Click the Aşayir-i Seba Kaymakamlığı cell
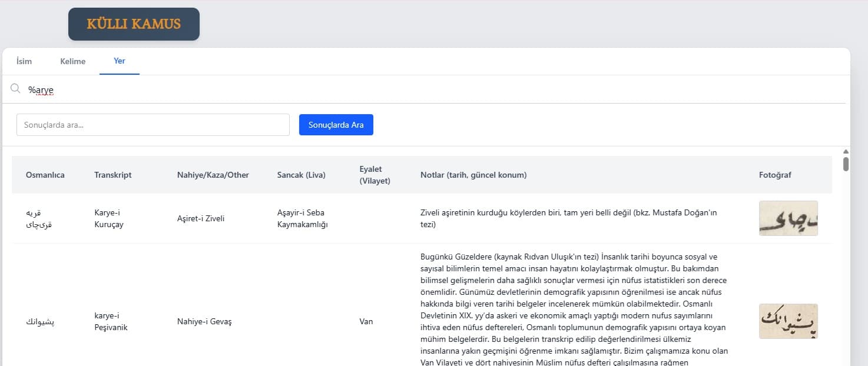This screenshot has height=366, width=868. click(x=303, y=218)
